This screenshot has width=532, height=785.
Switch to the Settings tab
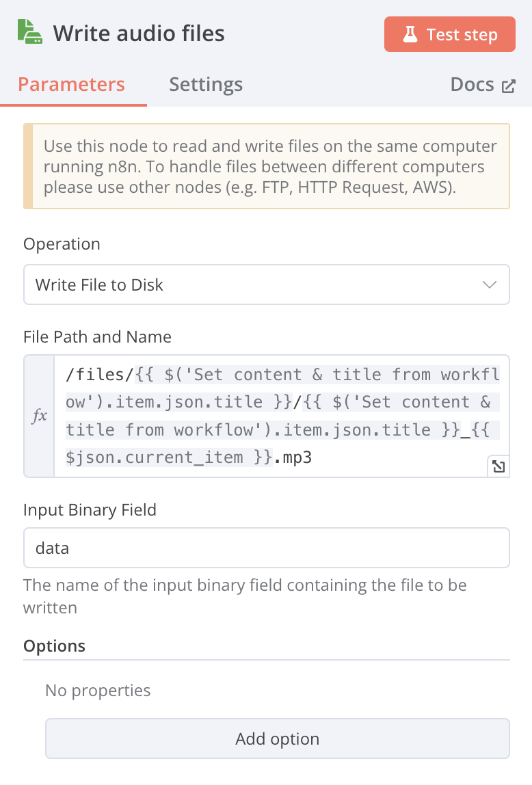coord(206,85)
